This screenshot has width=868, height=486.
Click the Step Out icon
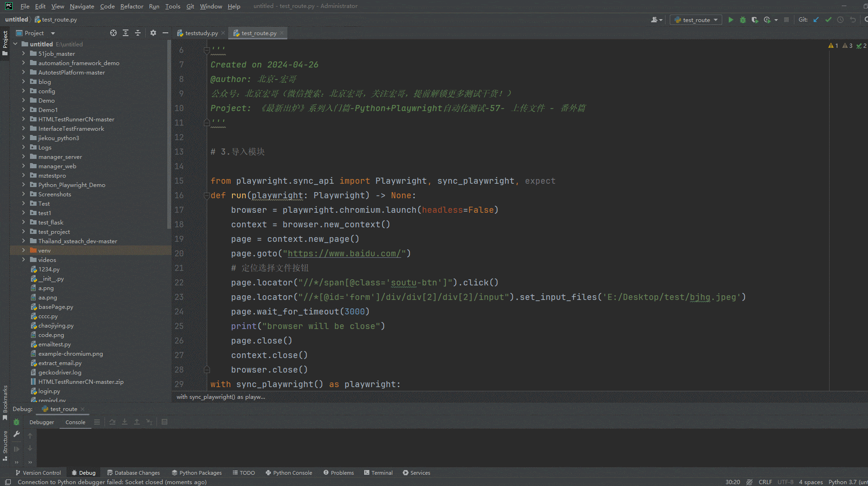[x=137, y=422]
